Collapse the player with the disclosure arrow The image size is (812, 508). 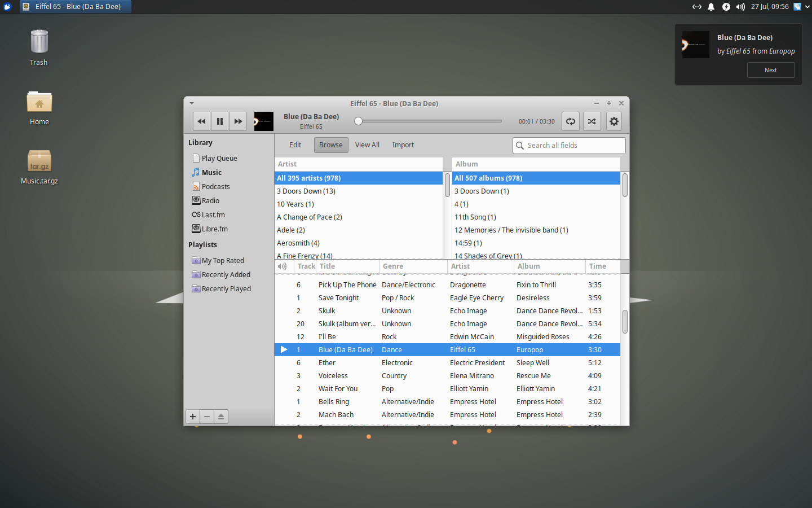coord(191,103)
